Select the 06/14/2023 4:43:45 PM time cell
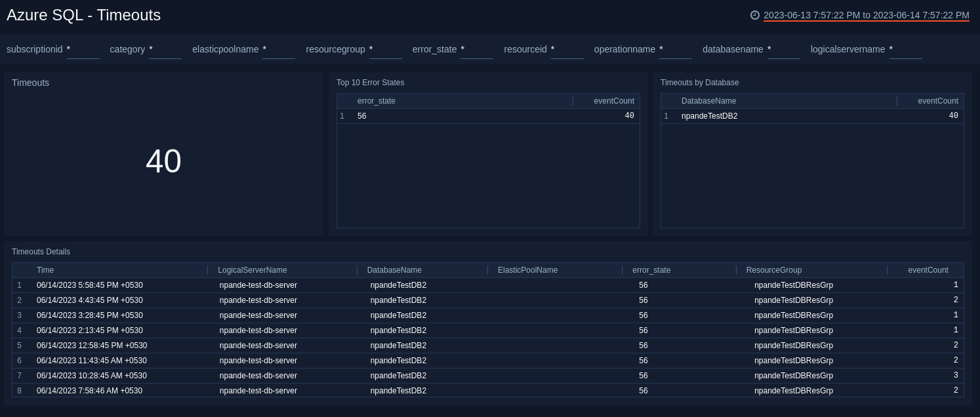 90,300
